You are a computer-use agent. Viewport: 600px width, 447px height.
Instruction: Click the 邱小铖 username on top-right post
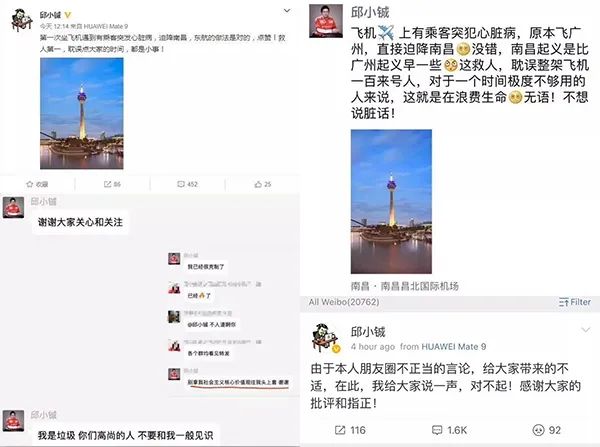click(x=370, y=13)
